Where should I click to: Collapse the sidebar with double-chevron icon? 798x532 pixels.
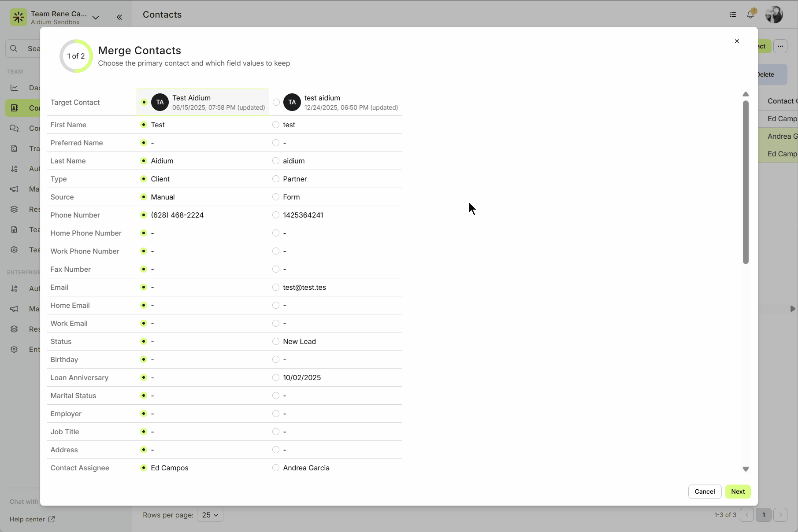pyautogui.click(x=119, y=17)
